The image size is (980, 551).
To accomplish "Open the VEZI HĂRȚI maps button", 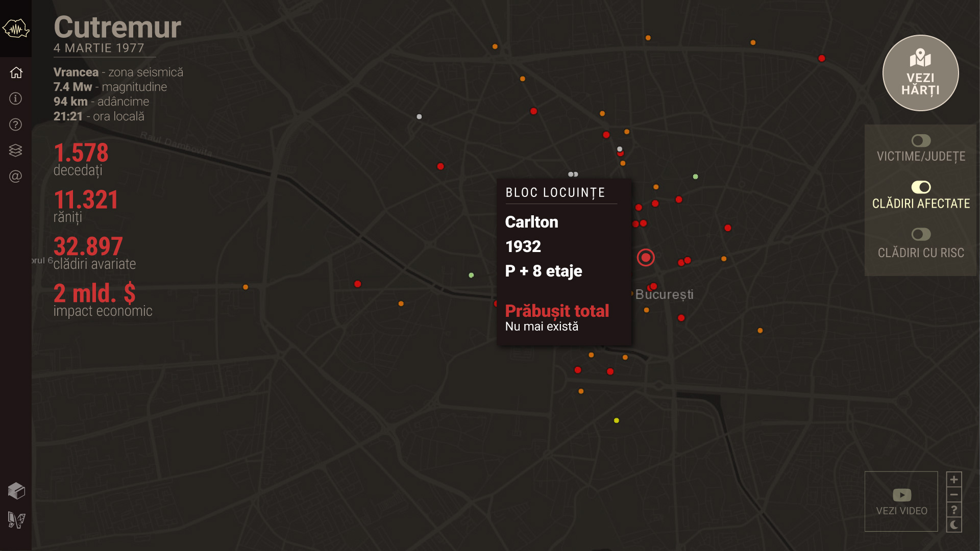I will (920, 73).
